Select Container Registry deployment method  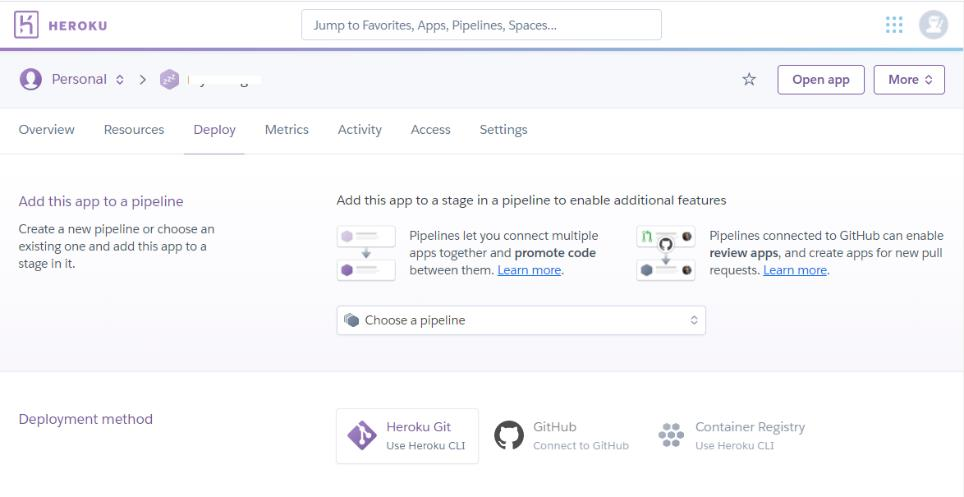pyautogui.click(x=732, y=436)
